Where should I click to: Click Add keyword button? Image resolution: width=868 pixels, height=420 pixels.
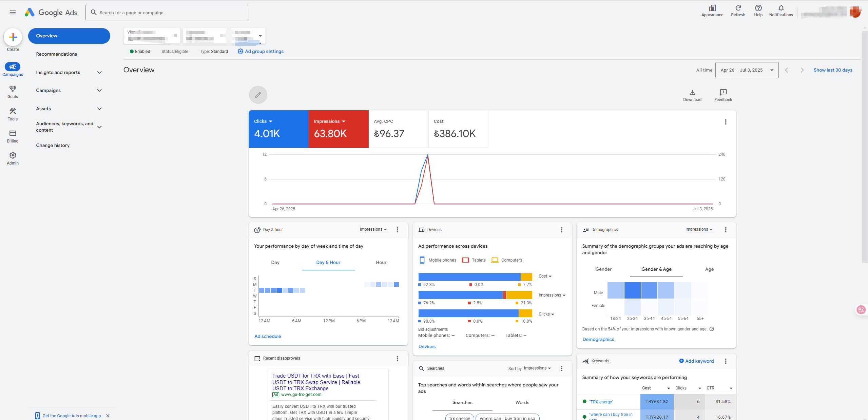pyautogui.click(x=696, y=361)
